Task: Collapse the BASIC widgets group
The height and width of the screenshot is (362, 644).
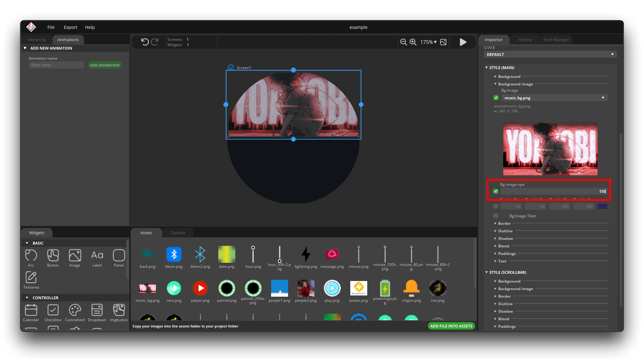Action: coord(27,243)
